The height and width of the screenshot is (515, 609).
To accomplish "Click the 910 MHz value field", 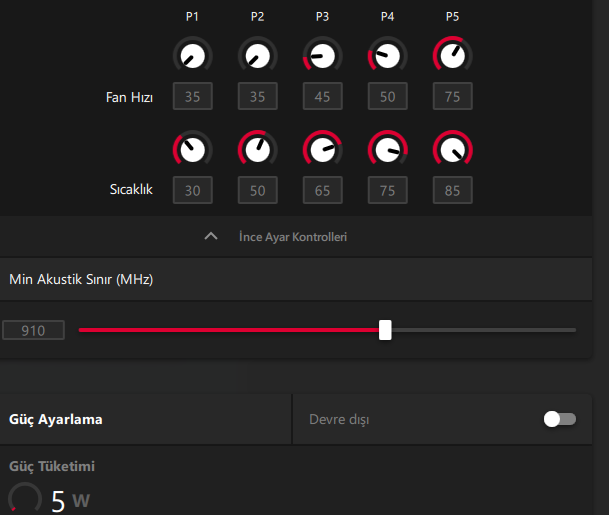I will 34,330.
